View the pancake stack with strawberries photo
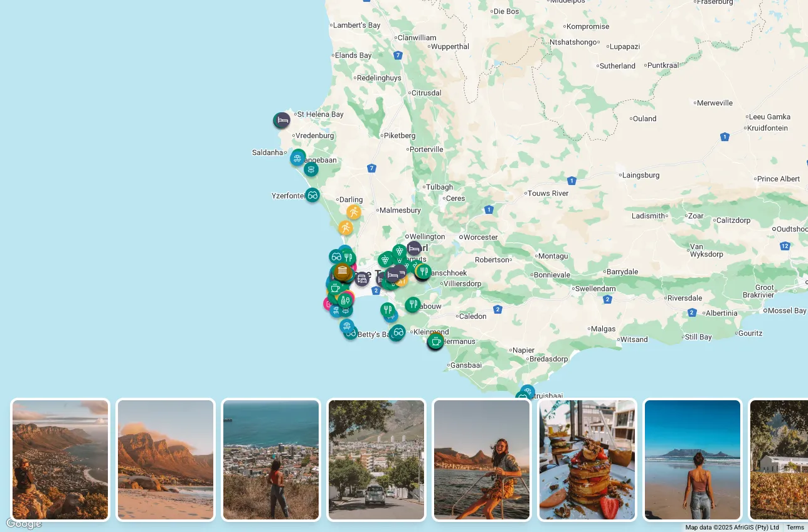Screen dimensions: 808x532 tap(587, 460)
